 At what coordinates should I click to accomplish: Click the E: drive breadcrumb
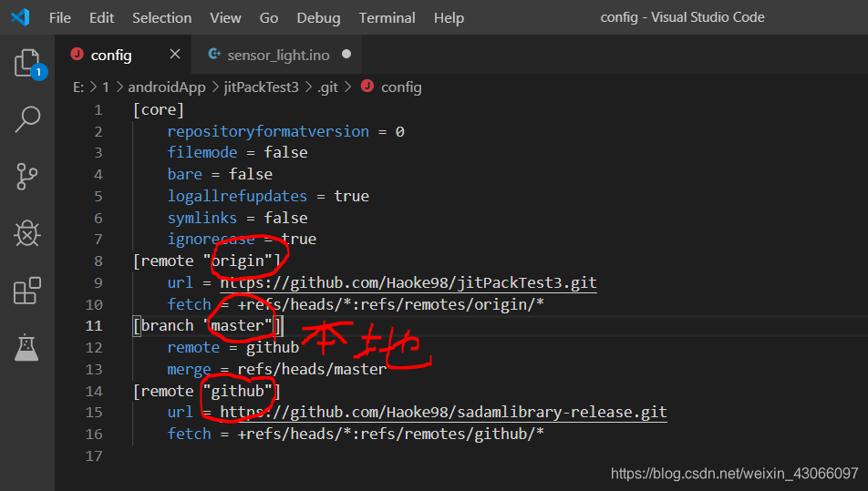click(78, 87)
